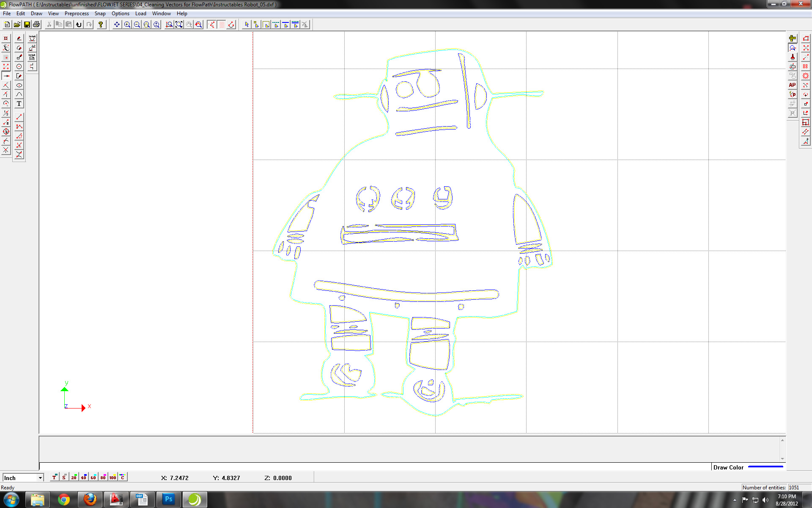Viewport: 812px width, 508px height.
Task: Toggle the dotted grid display button
Action: click(222, 25)
